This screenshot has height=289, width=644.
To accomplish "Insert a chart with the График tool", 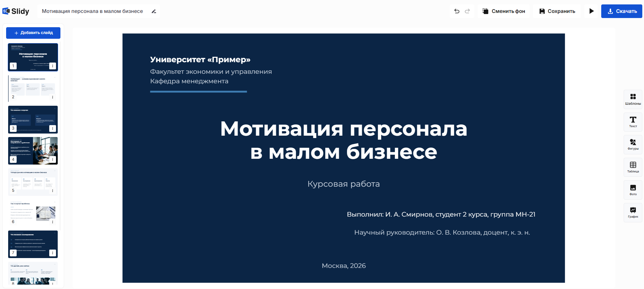I will point(633,213).
